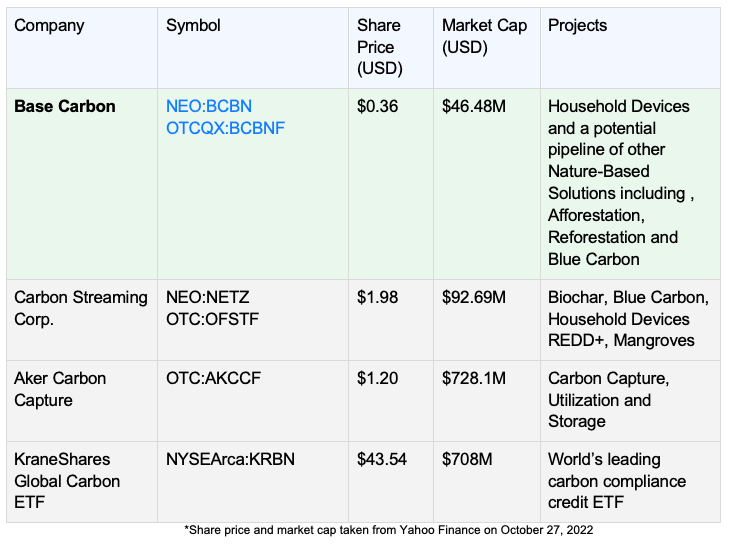Click the NYSEArca:KRBN symbol cell
The image size is (730, 546).
(230, 459)
